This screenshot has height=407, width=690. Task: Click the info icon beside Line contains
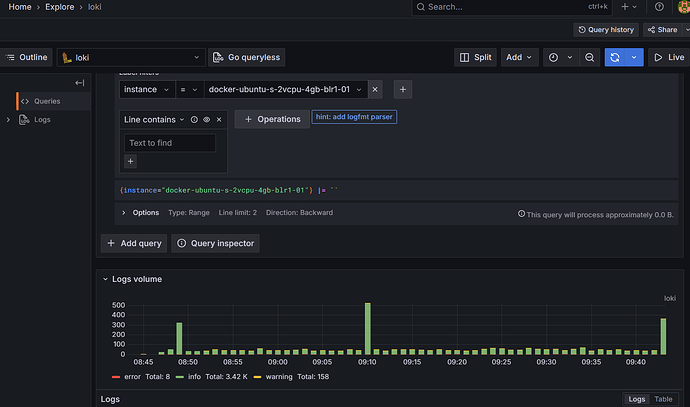[194, 119]
